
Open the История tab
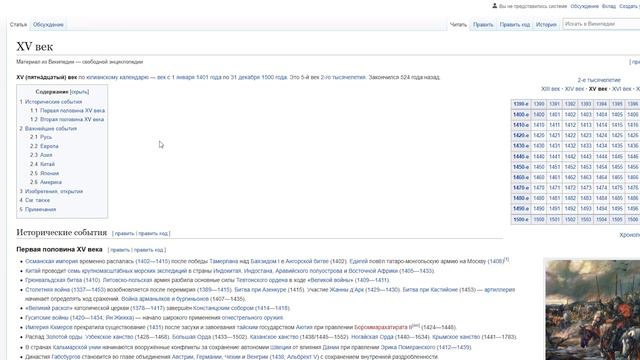tap(546, 24)
